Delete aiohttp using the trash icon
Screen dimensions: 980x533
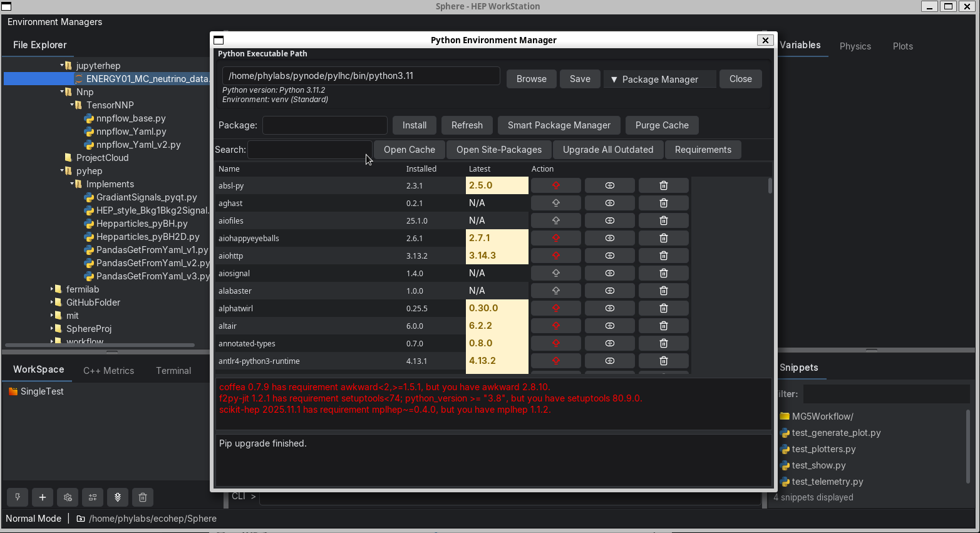coord(664,256)
